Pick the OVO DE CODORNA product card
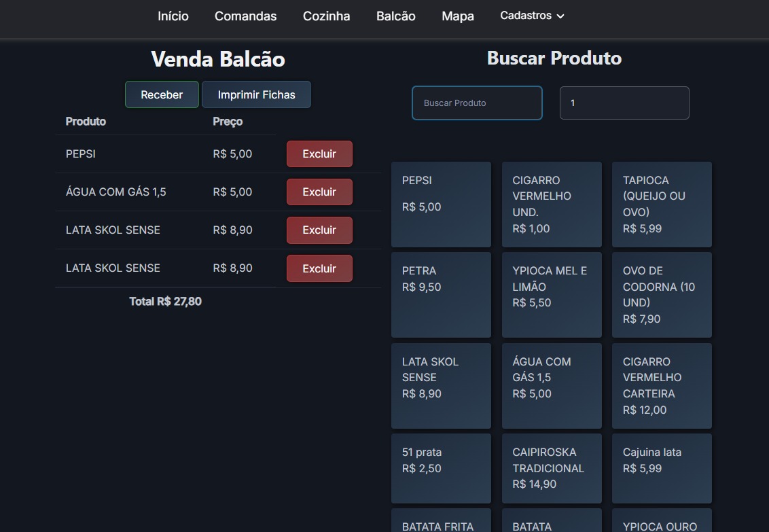The image size is (769, 532). click(x=662, y=295)
